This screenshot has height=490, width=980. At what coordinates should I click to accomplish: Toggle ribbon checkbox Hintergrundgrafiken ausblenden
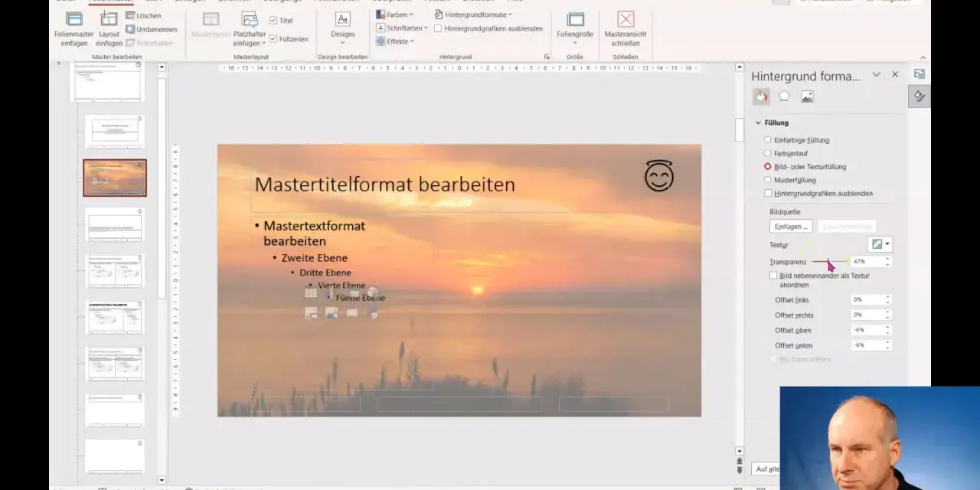(438, 28)
